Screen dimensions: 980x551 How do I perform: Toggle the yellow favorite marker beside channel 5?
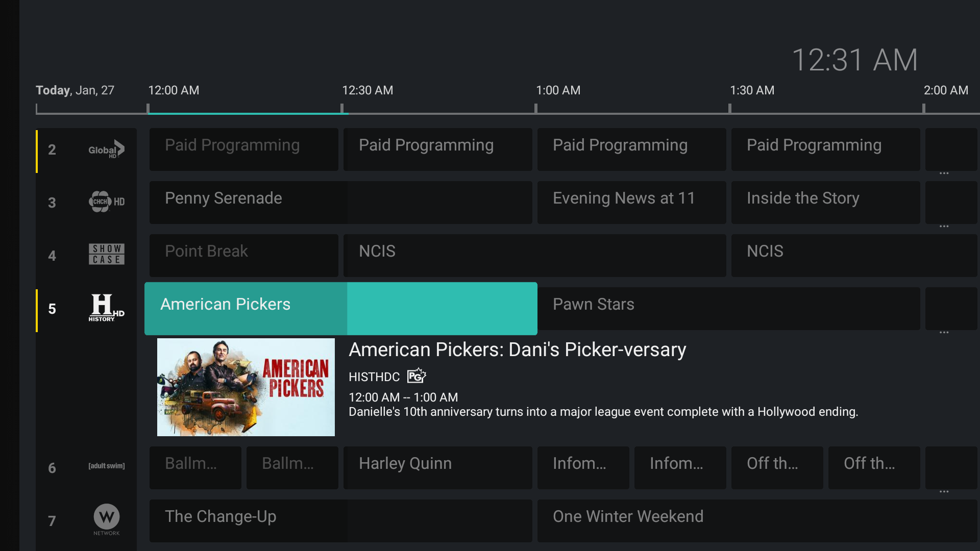pyautogui.click(x=37, y=309)
